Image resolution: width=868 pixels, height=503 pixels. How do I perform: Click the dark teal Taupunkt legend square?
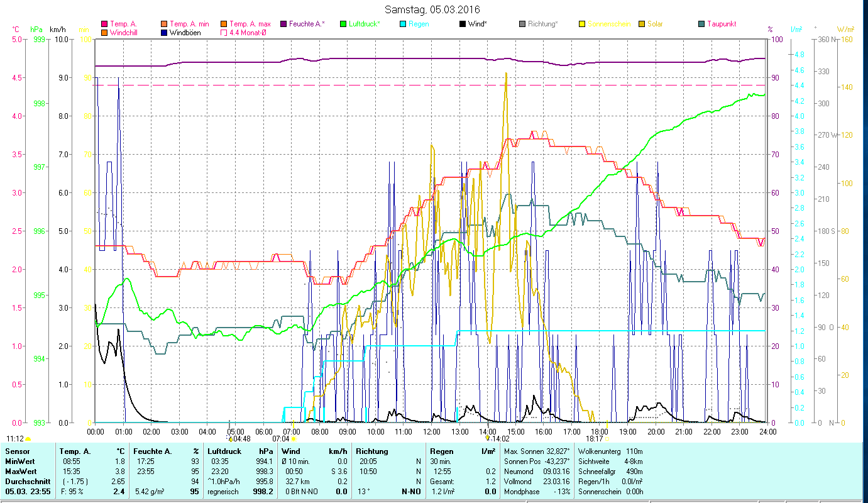coord(701,25)
